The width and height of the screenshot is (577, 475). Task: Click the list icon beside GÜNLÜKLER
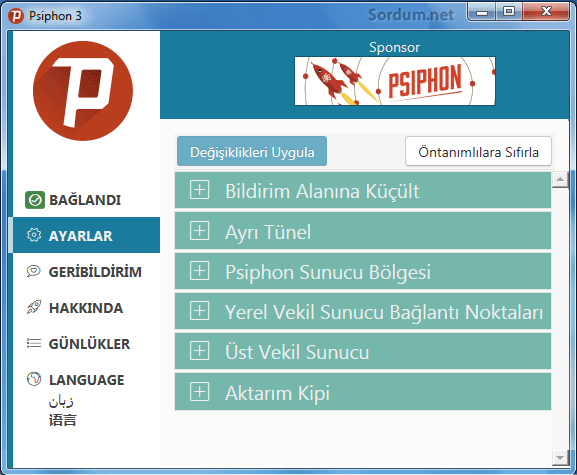click(x=34, y=344)
